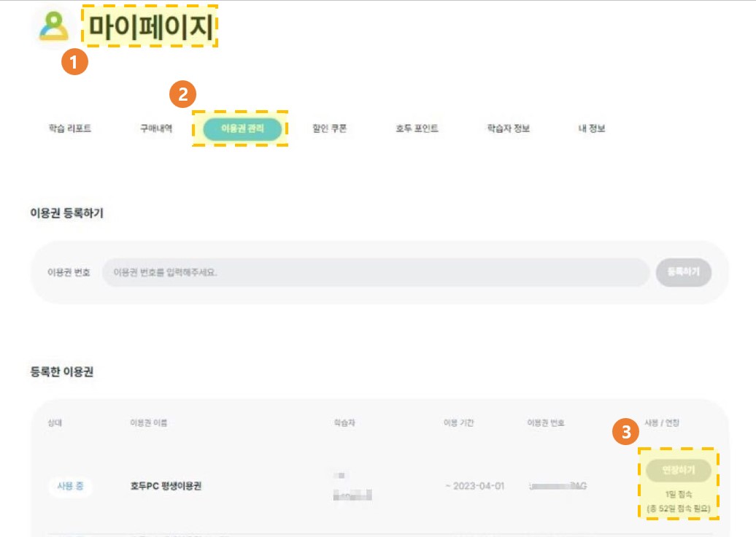Click the 연장하기 button
Image resolution: width=756 pixels, height=537 pixels.
tap(679, 470)
